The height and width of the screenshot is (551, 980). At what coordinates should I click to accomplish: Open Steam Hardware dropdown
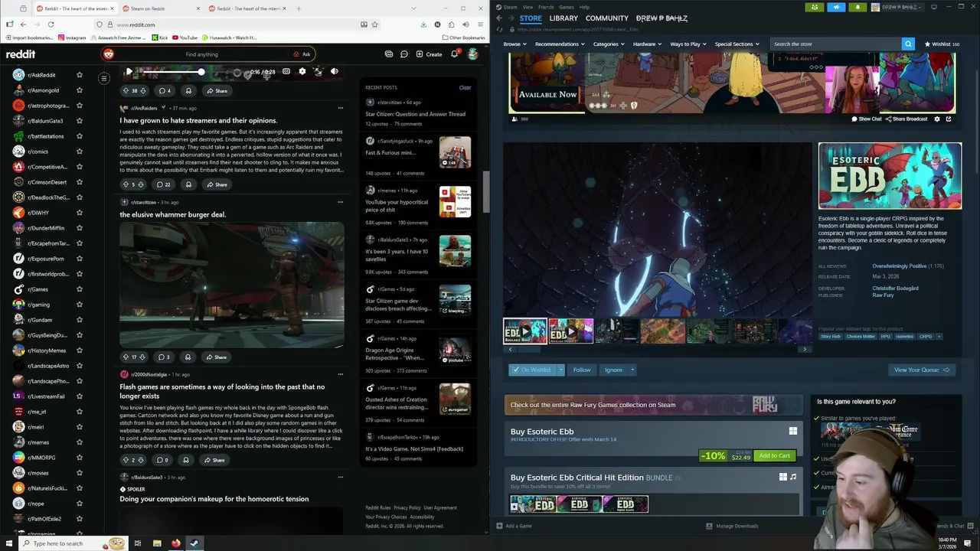point(648,44)
